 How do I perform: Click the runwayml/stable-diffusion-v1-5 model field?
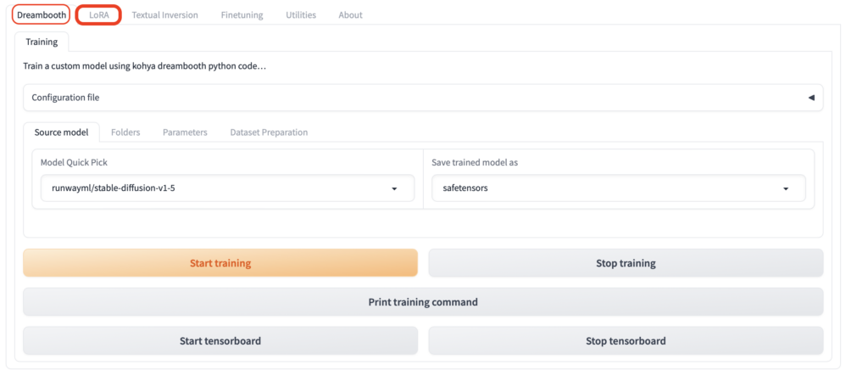pos(227,188)
